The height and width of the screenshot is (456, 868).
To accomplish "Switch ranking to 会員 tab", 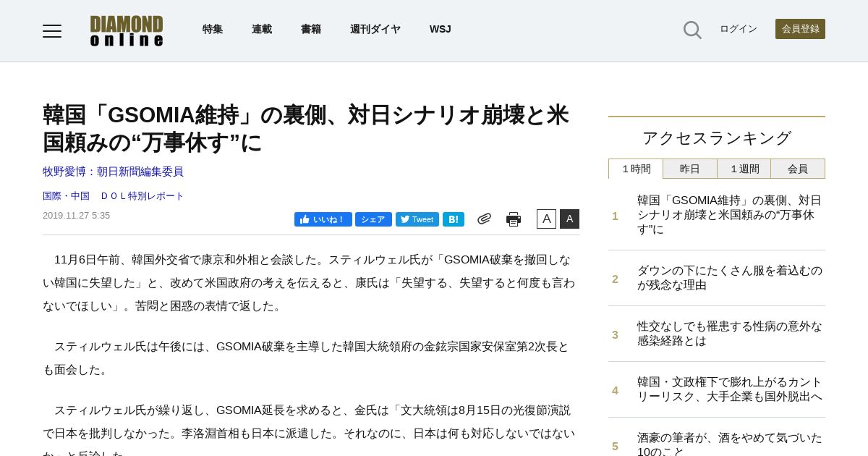I will pyautogui.click(x=798, y=169).
